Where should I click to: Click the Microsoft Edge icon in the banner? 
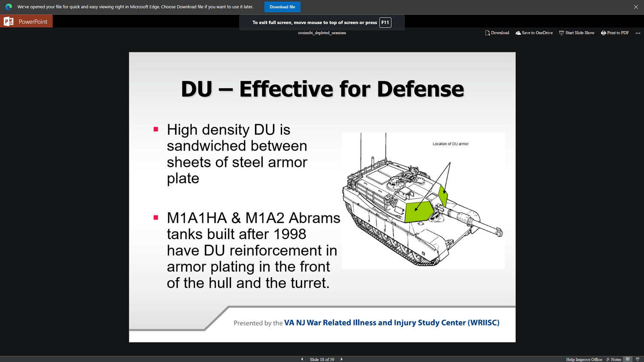click(8, 7)
